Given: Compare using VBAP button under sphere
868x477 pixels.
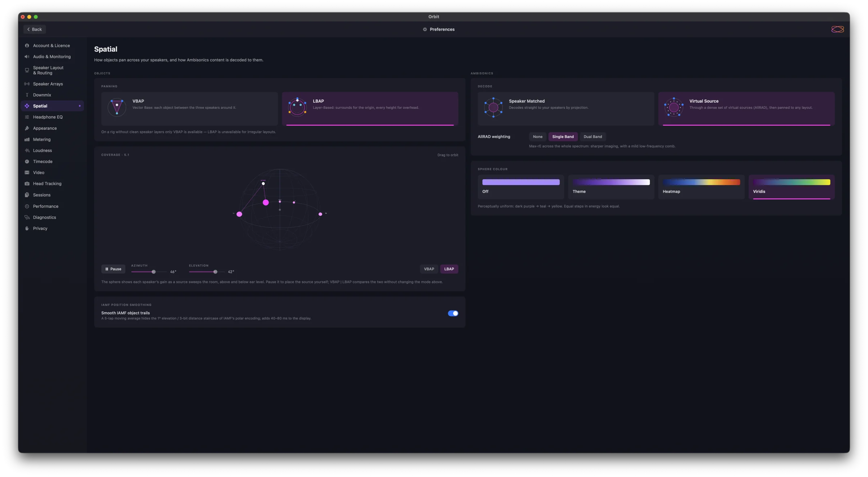Looking at the screenshot, I should 429,269.
